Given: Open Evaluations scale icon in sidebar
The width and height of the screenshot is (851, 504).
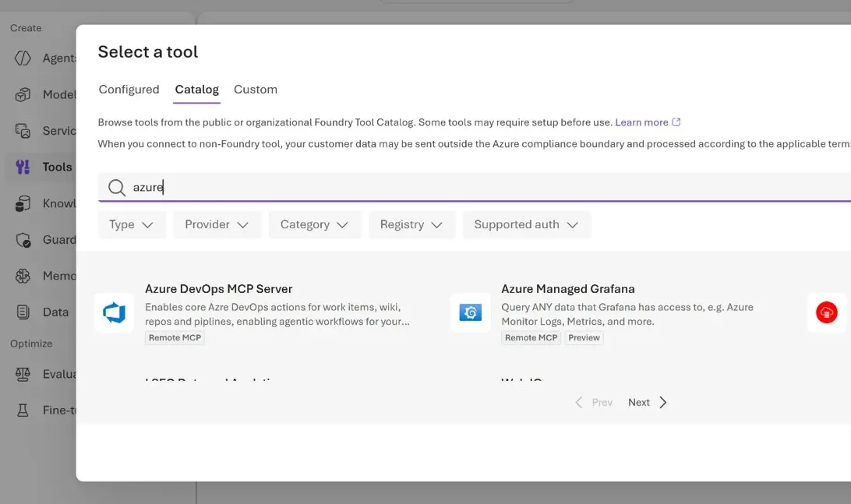Looking at the screenshot, I should tap(23, 375).
